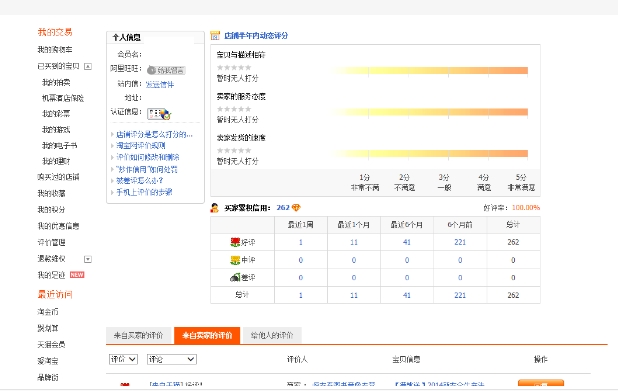Open the 评价 filter dropdown
Viewport: 618px width, 391px height.
point(123,359)
